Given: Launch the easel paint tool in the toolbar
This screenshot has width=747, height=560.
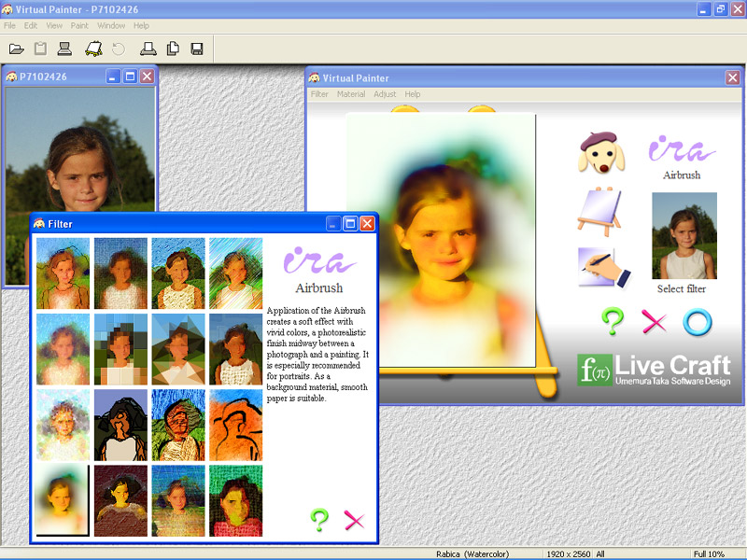Looking at the screenshot, I should (94, 49).
